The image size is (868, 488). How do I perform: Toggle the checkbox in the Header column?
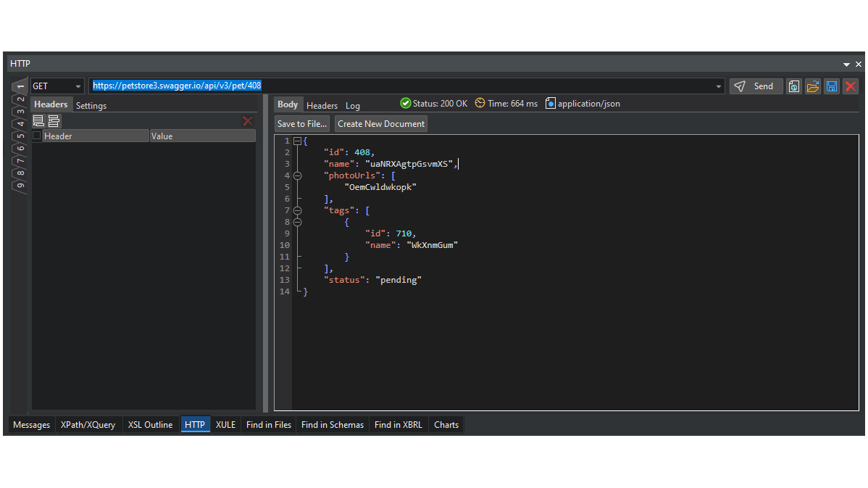[37, 136]
